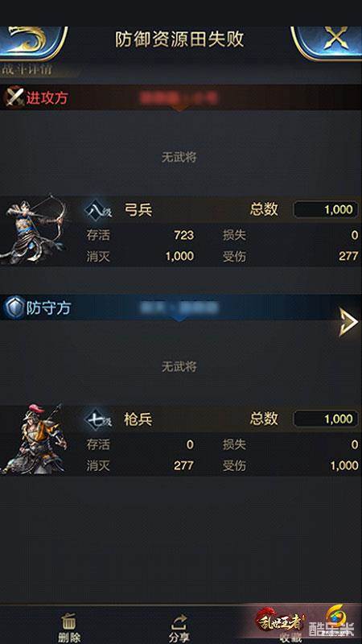The image size is (362, 644).
Task: Tap the crossed swords attacker icon
Action: [x=13, y=97]
